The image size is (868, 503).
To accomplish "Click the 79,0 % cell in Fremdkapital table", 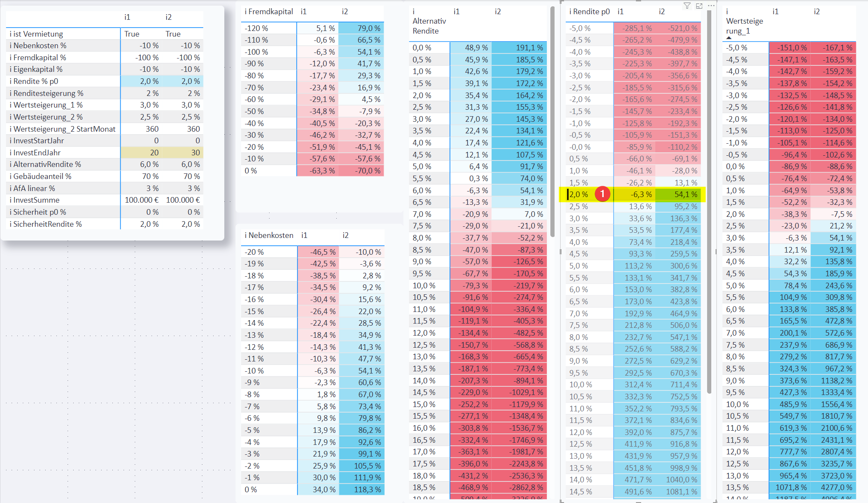I will click(361, 28).
